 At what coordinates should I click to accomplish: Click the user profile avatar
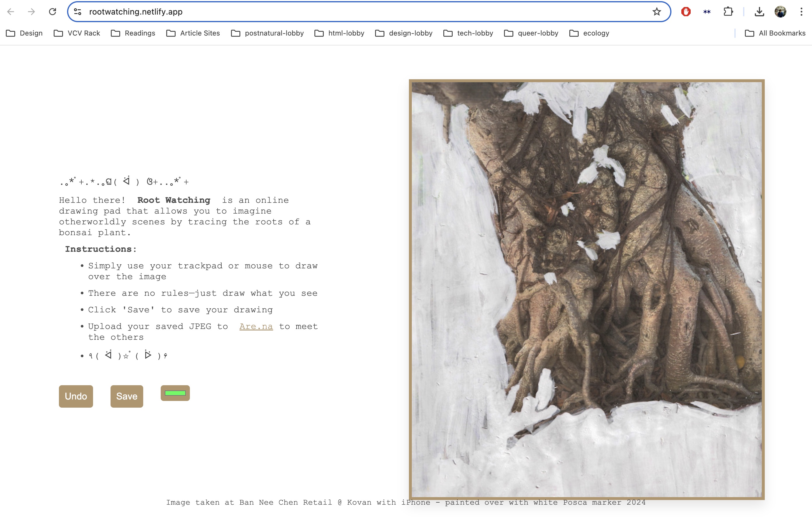coord(780,12)
